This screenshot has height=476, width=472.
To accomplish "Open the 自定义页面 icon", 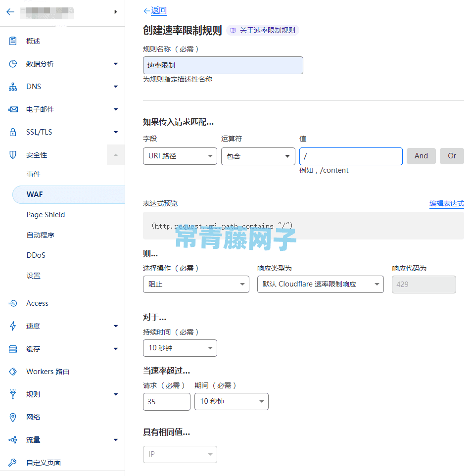I will 13,462.
